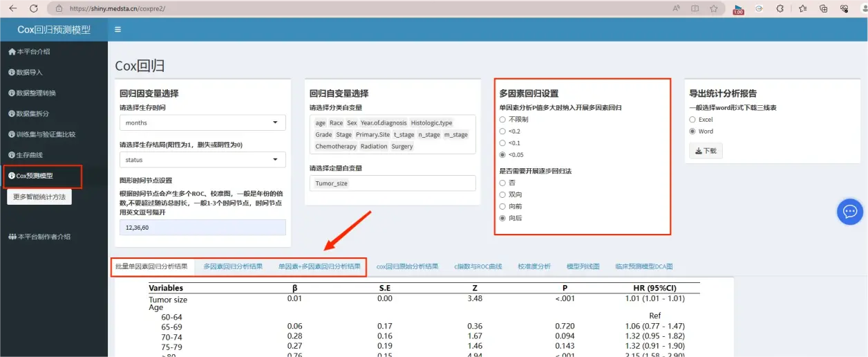Click the browser profile avatar icon
This screenshot has height=357, width=868.
click(x=863, y=8)
